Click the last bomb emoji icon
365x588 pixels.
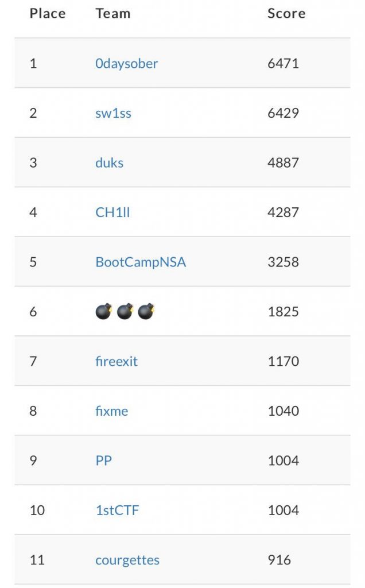tap(146, 311)
